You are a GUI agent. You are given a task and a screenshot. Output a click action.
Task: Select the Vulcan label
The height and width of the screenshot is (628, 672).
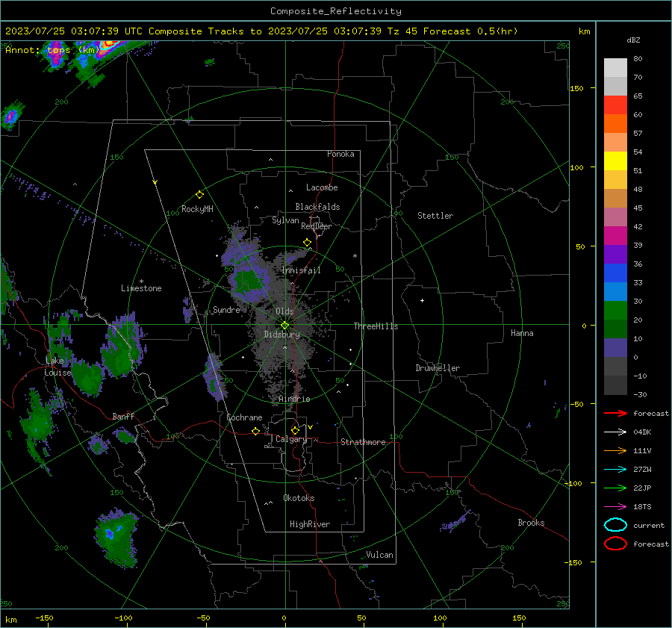point(379,555)
